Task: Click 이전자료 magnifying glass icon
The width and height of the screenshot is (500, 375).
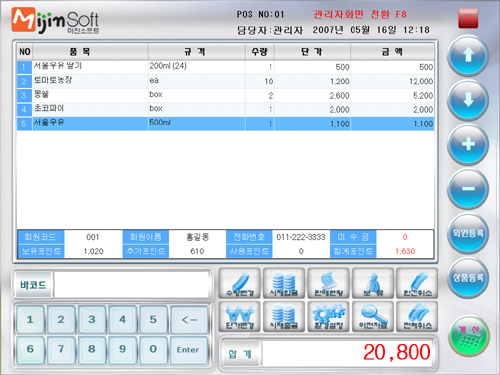Action: (373, 317)
